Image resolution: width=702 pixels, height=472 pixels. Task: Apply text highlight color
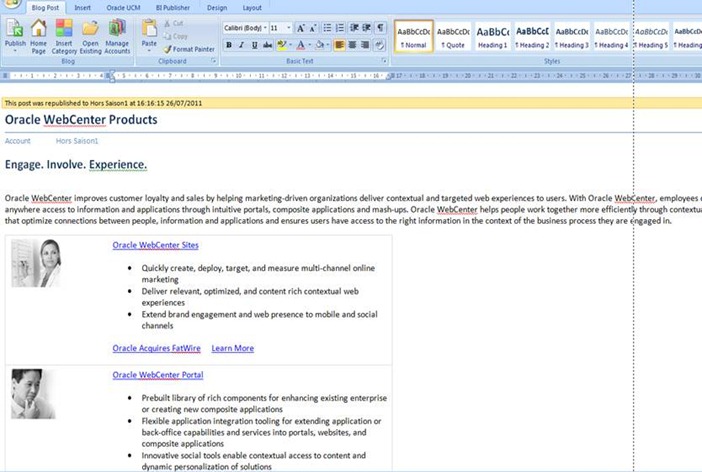[x=281, y=45]
